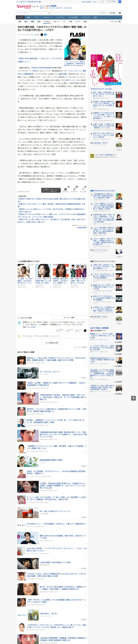Close the この記事はいかがでしたか tooltip
138x644 pixels.
tap(60, 189)
